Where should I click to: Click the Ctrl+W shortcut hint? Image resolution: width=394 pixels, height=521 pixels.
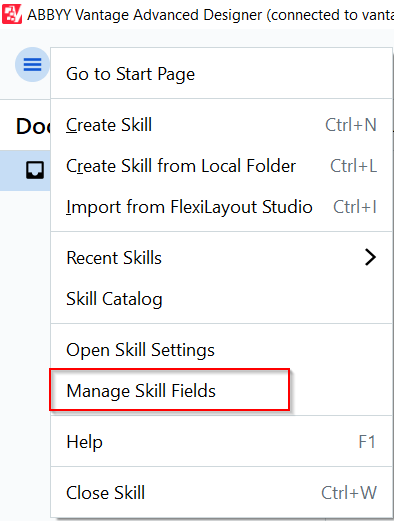point(349,493)
